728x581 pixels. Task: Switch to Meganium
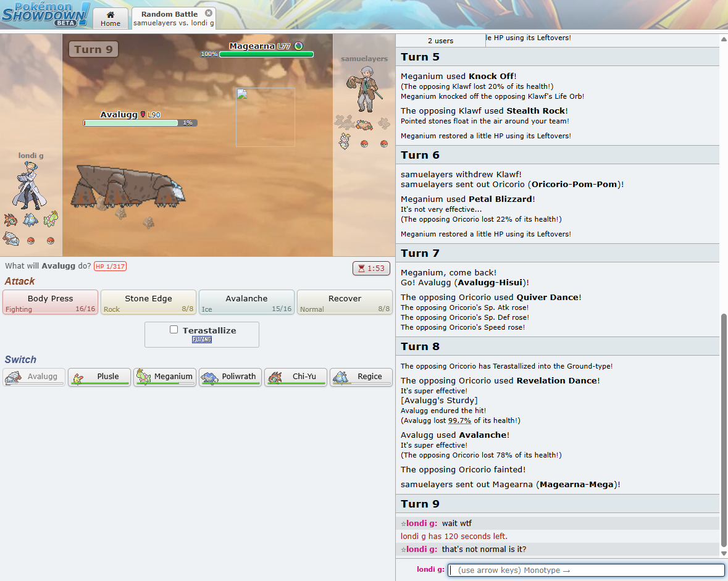click(165, 377)
